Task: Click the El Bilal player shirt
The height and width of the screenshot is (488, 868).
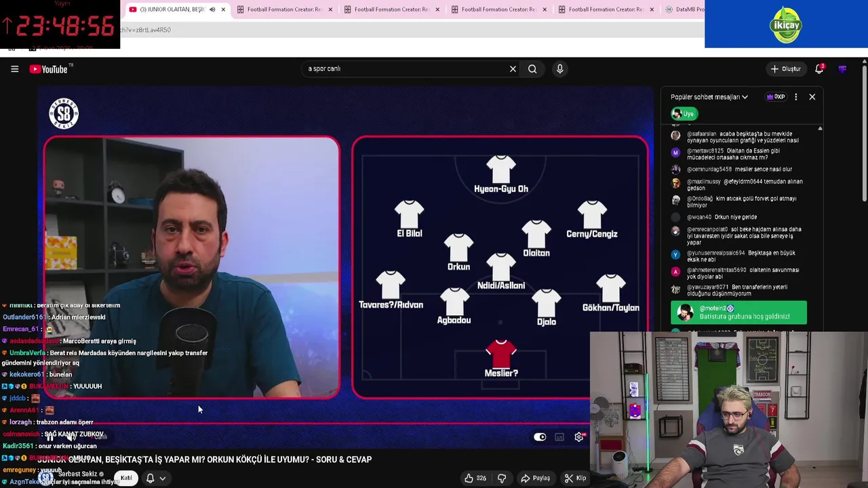Action: click(409, 214)
